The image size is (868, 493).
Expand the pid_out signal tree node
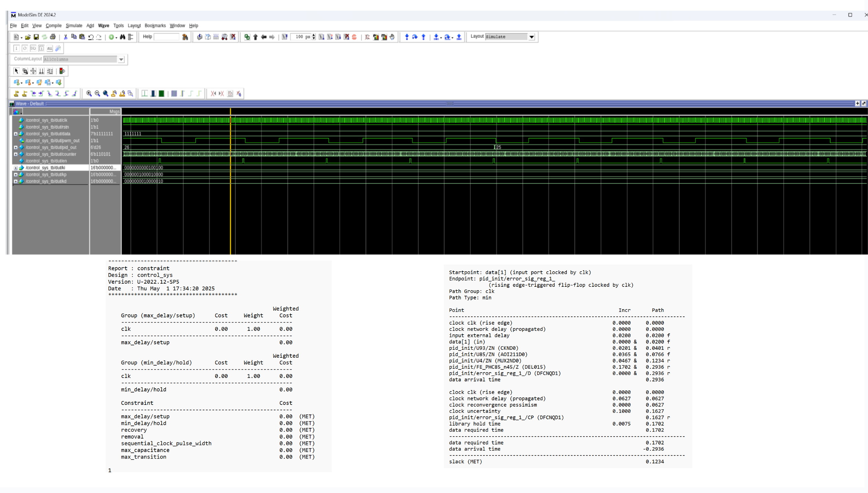[15, 147]
